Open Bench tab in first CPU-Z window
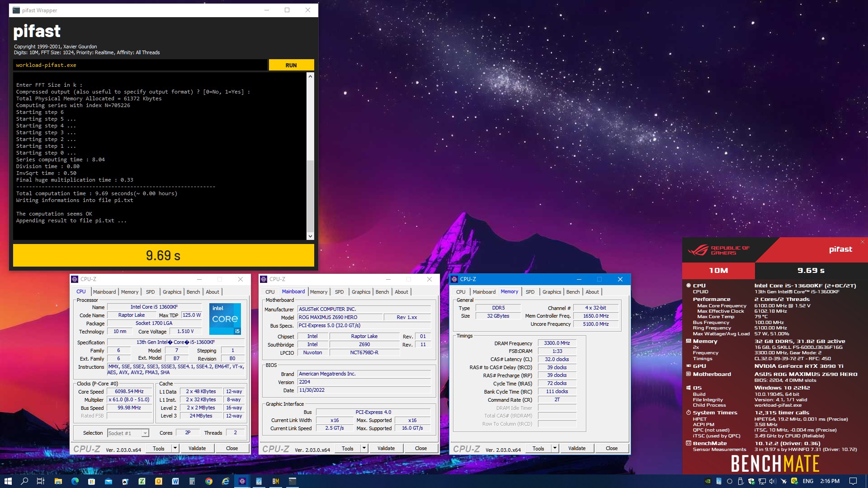This screenshot has width=868, height=488. pyautogui.click(x=193, y=292)
